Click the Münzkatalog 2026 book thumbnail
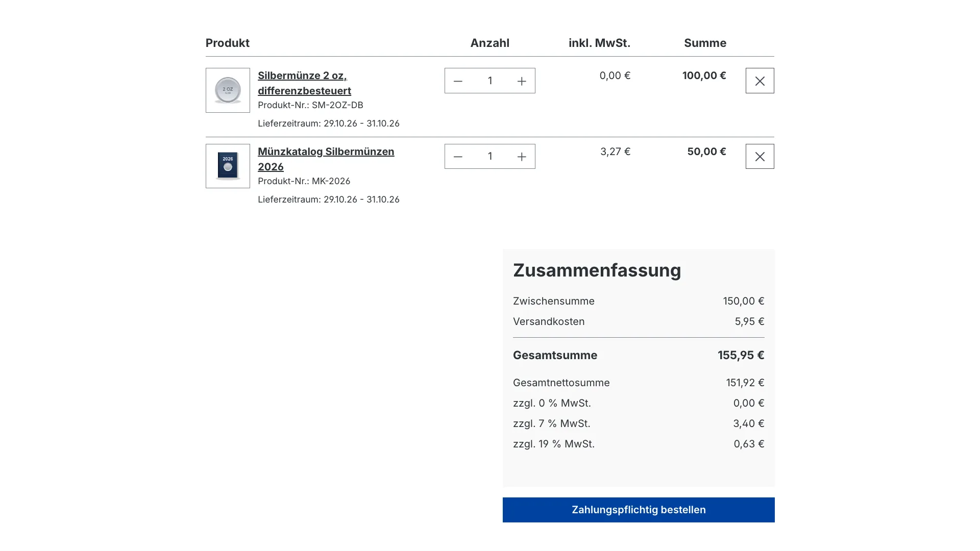The height and width of the screenshot is (551, 980). point(228,166)
